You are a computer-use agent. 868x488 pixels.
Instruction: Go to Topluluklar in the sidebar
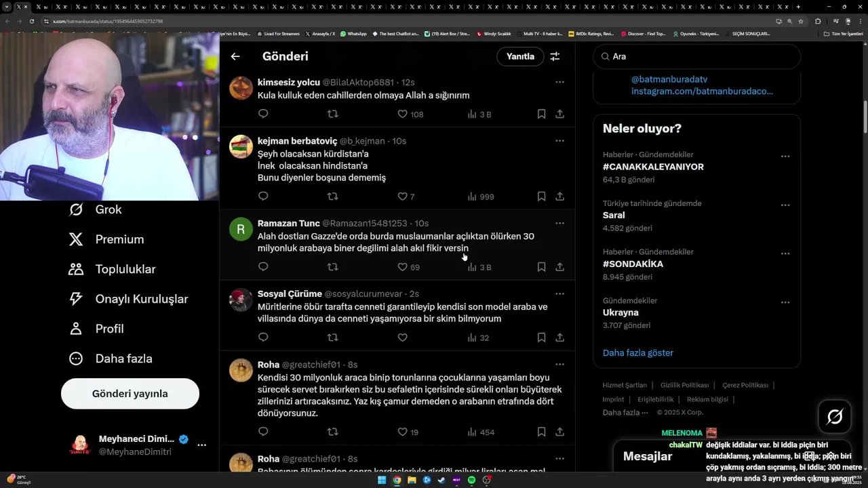coord(112,269)
